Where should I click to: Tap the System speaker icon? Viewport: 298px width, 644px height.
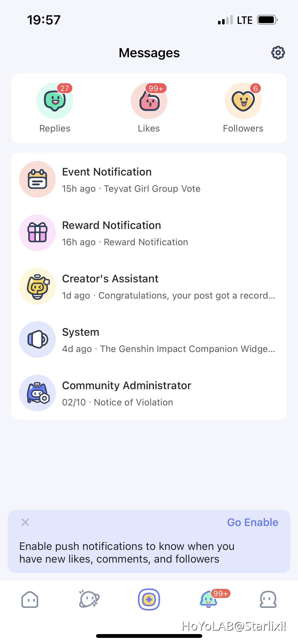pos(37,340)
